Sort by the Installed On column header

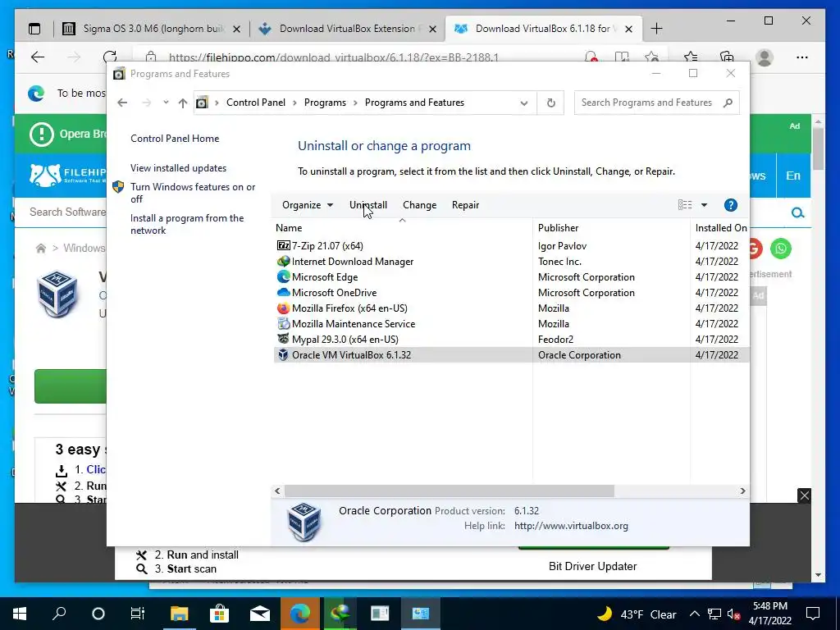[720, 228]
